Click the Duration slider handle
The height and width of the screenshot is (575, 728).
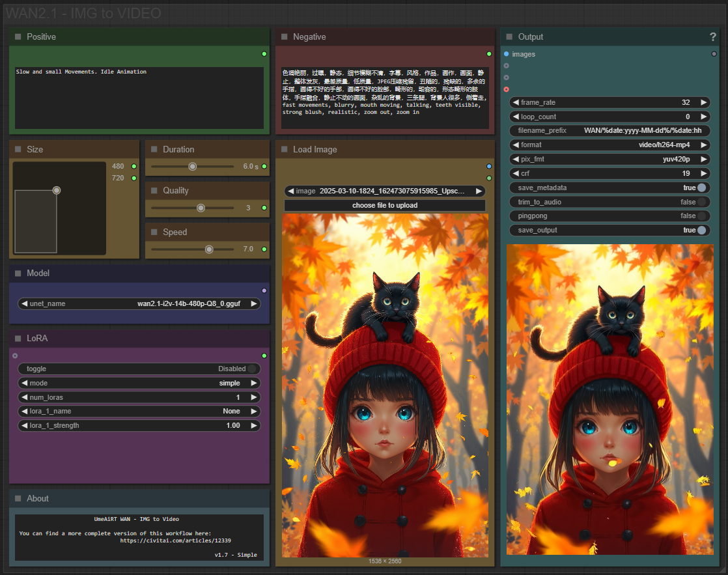click(x=192, y=167)
